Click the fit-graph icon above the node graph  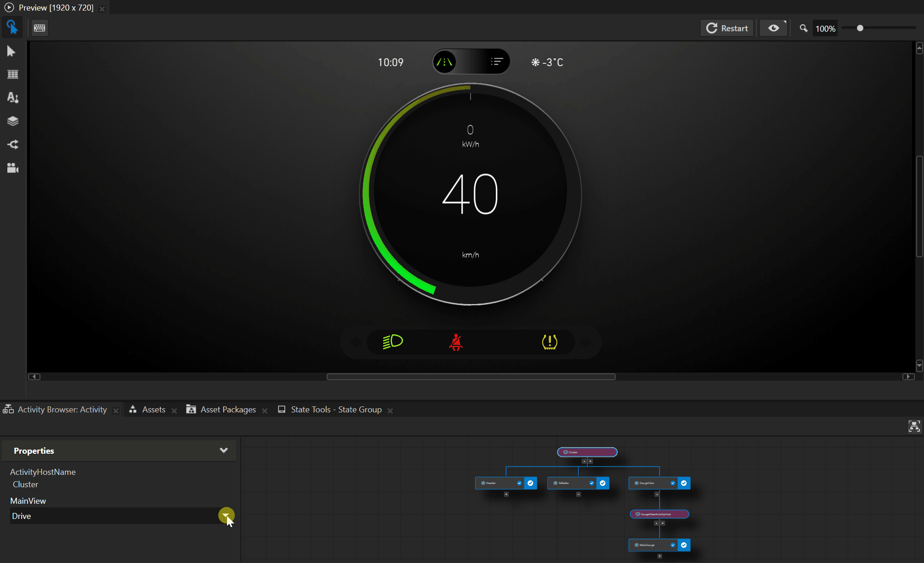pyautogui.click(x=914, y=426)
